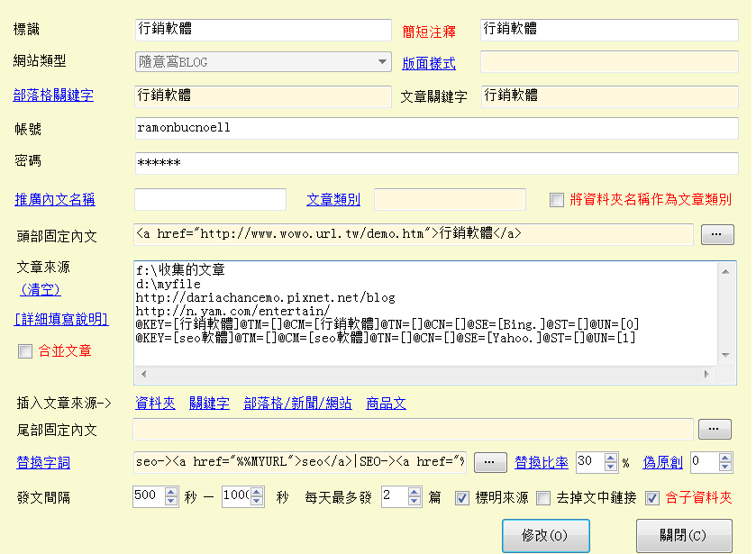Open the 詳細填寫說明 link
Screen dimensions: 756x554
pyautogui.click(x=61, y=319)
